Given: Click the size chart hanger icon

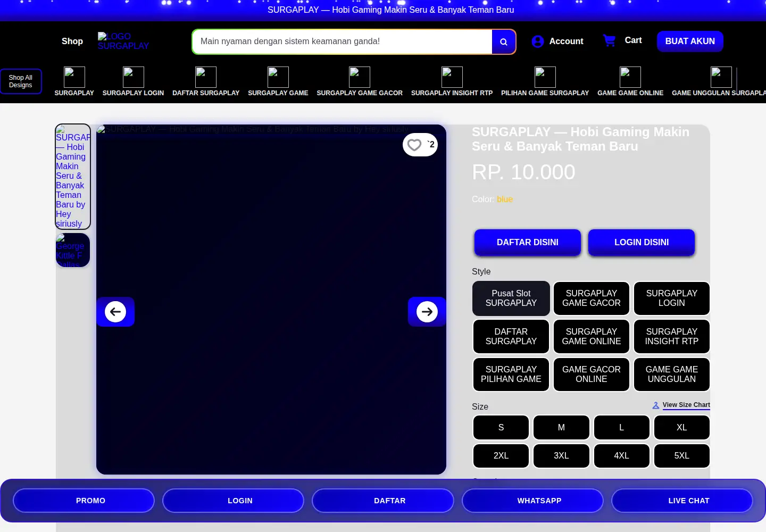Looking at the screenshot, I should click(656, 405).
